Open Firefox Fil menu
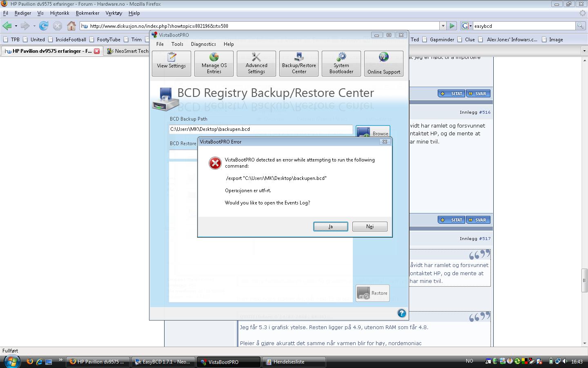The image size is (588, 368). tap(6, 13)
